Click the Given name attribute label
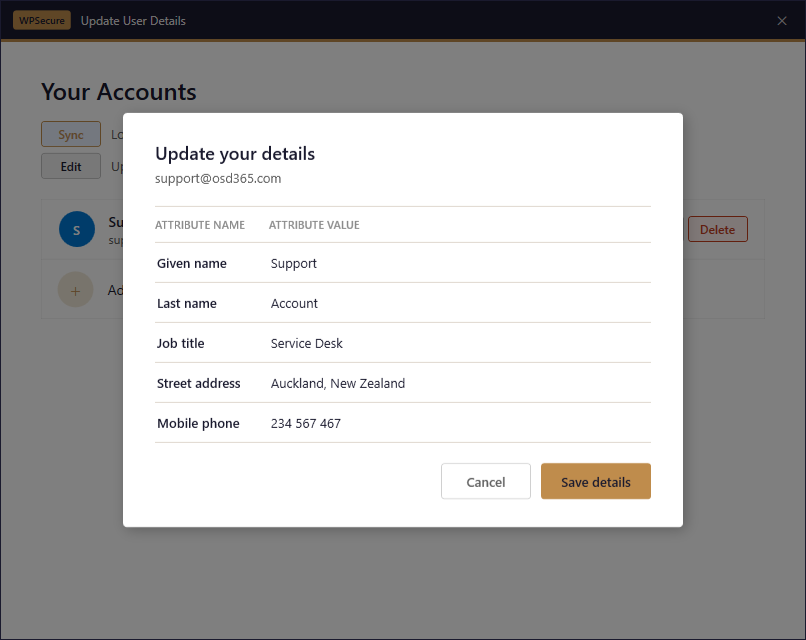The width and height of the screenshot is (806, 640). point(192,263)
